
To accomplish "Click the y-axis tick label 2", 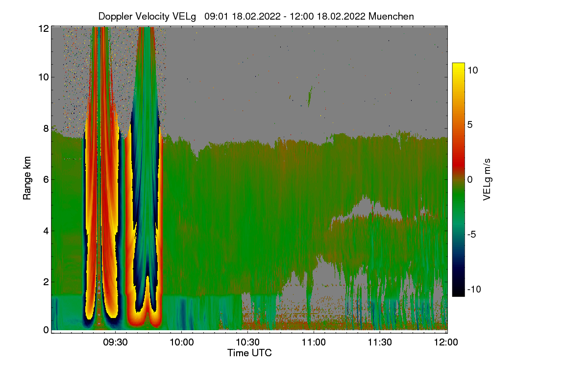I will (45, 281).
